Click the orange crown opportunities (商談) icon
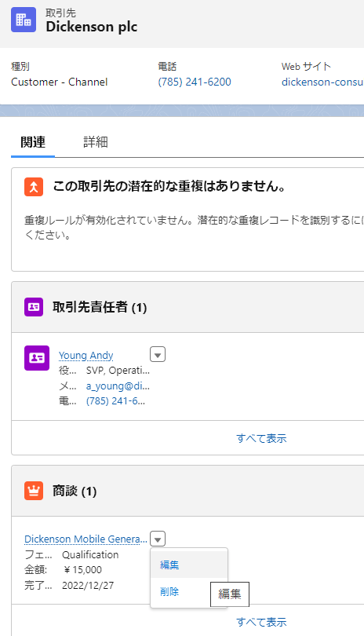This screenshot has width=364, height=636. coord(34,491)
